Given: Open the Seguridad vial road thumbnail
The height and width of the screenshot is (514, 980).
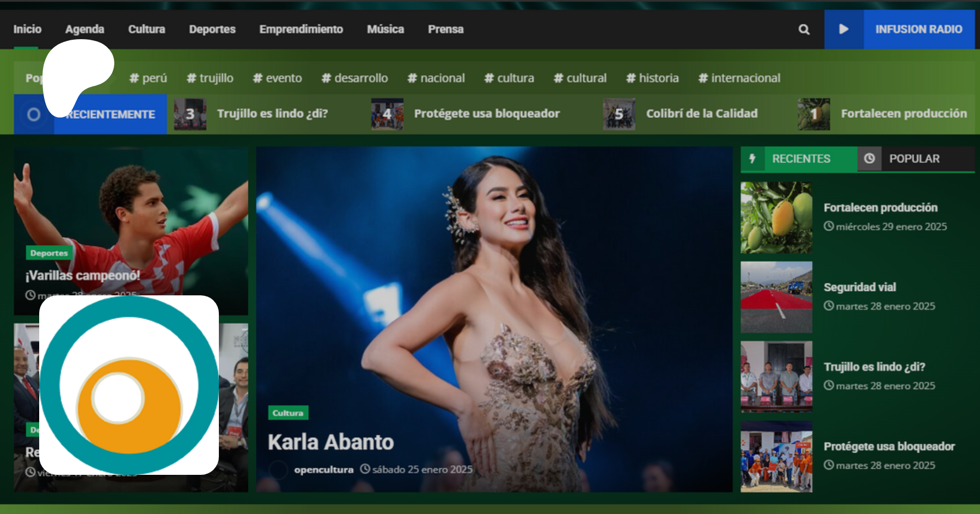Looking at the screenshot, I should click(x=776, y=297).
